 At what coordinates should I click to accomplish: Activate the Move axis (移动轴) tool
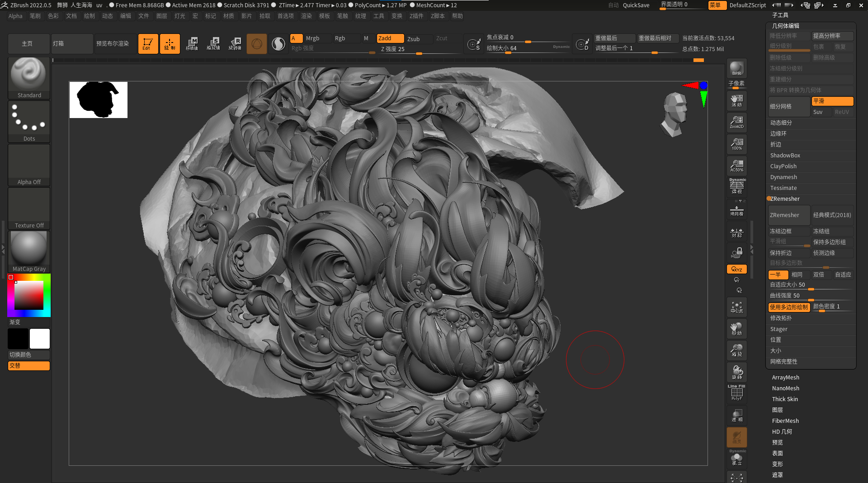click(192, 44)
